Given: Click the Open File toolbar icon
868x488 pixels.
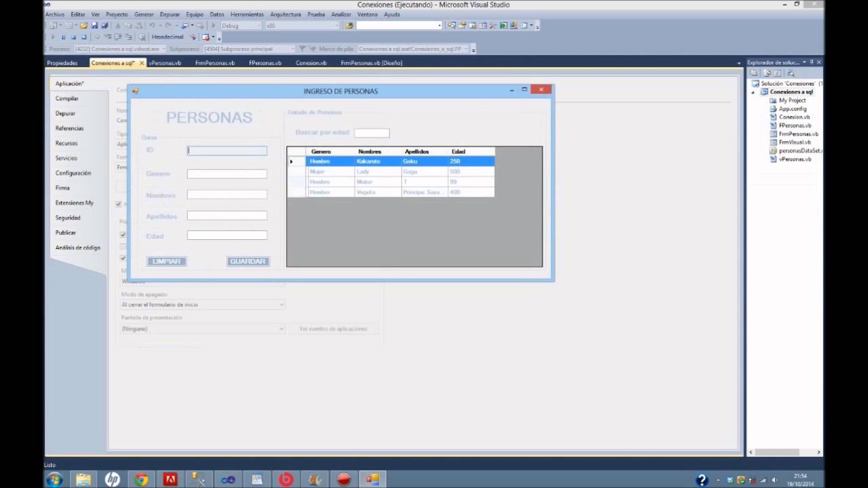Looking at the screenshot, I should [x=83, y=26].
